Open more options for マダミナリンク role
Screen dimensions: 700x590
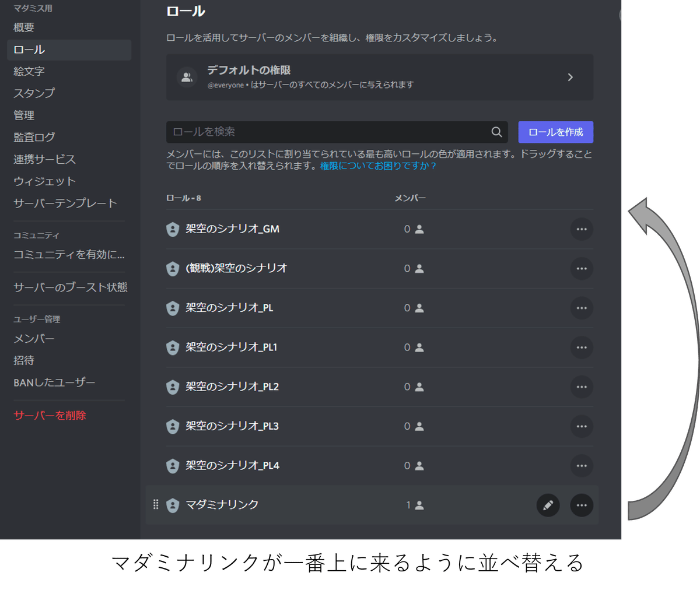point(582,505)
